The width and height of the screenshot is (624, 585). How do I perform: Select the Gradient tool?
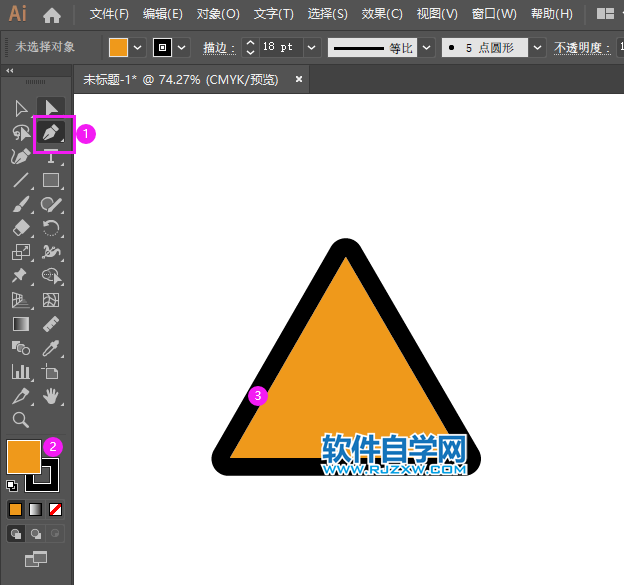(x=21, y=324)
